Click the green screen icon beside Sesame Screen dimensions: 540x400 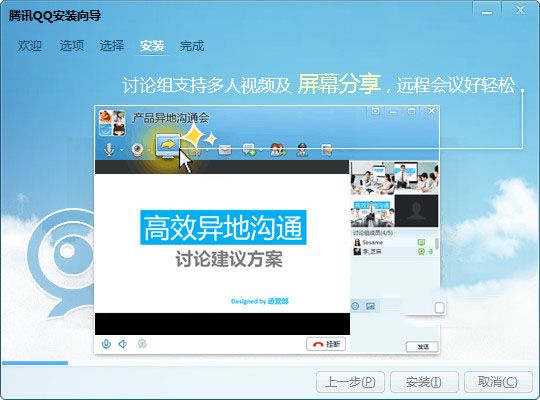point(421,243)
